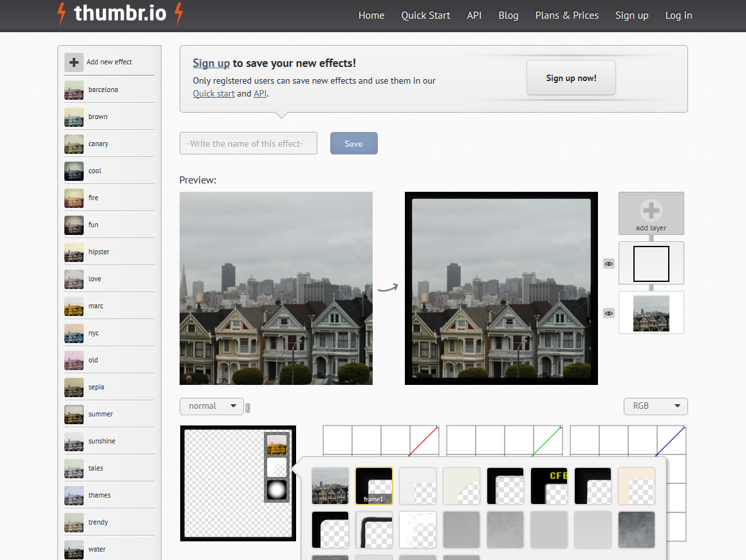
Task: Open API in the top navigation bar
Action: point(474,15)
